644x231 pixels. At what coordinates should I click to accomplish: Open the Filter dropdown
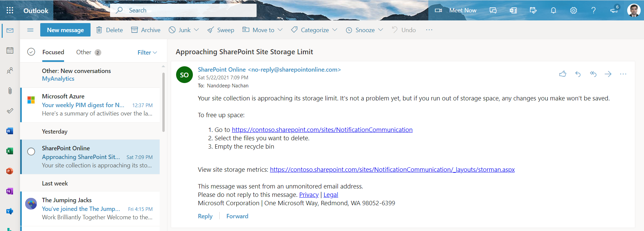pos(147,53)
